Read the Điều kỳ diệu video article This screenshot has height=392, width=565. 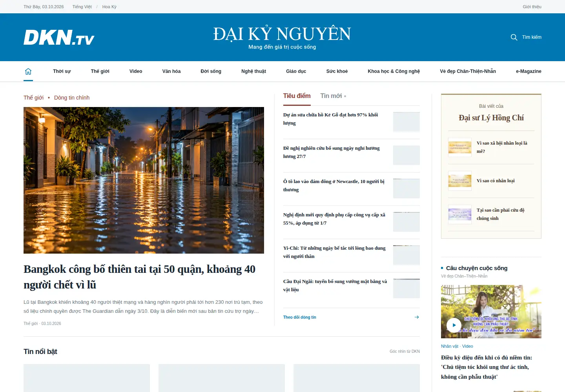click(x=487, y=367)
